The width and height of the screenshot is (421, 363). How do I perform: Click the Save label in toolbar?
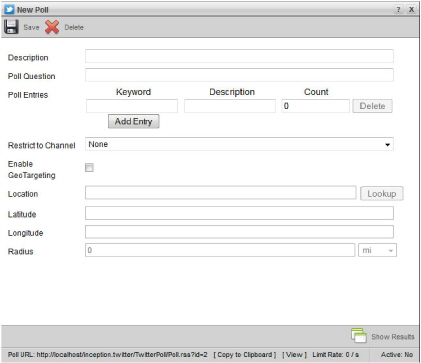click(x=31, y=27)
